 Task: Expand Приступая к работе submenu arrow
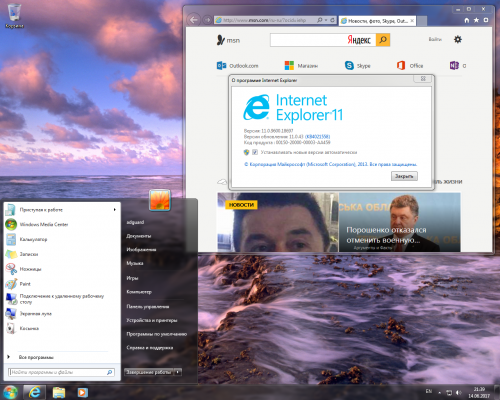click(x=115, y=210)
